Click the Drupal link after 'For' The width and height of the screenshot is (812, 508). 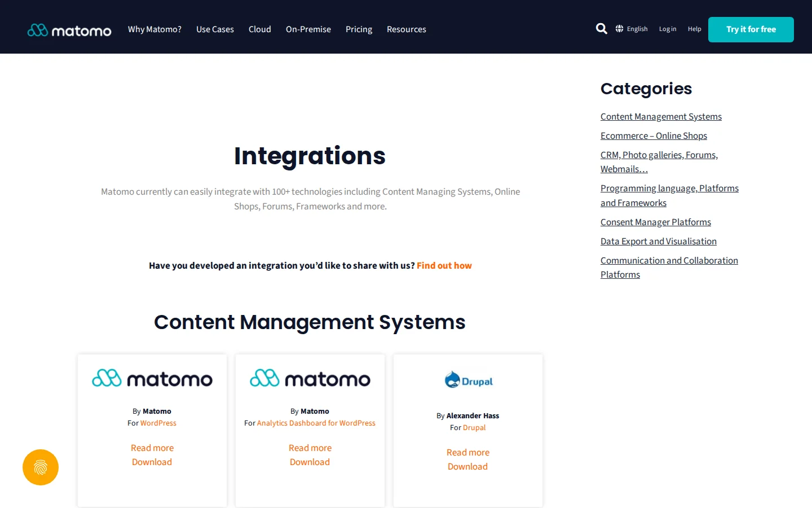474,427
